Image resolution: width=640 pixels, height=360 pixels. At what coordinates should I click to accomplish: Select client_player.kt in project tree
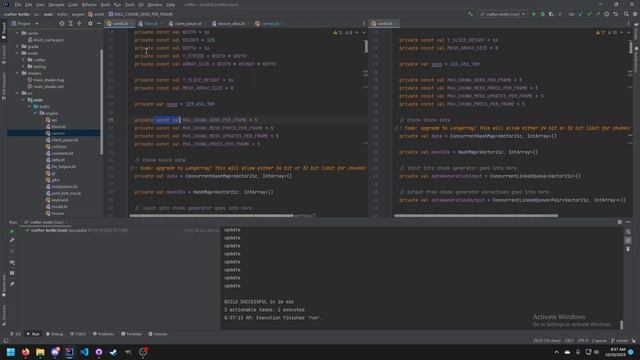(x=62, y=140)
